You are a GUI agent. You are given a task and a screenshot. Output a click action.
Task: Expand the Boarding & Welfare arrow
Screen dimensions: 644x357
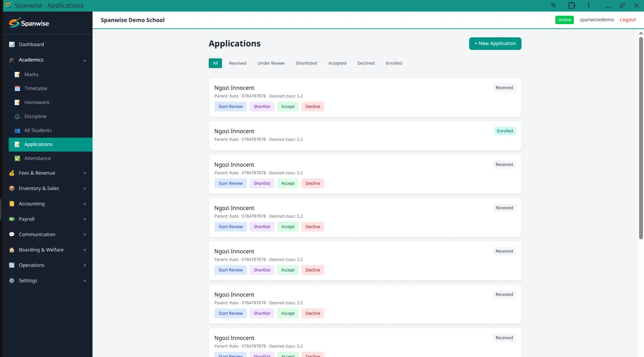(x=85, y=250)
